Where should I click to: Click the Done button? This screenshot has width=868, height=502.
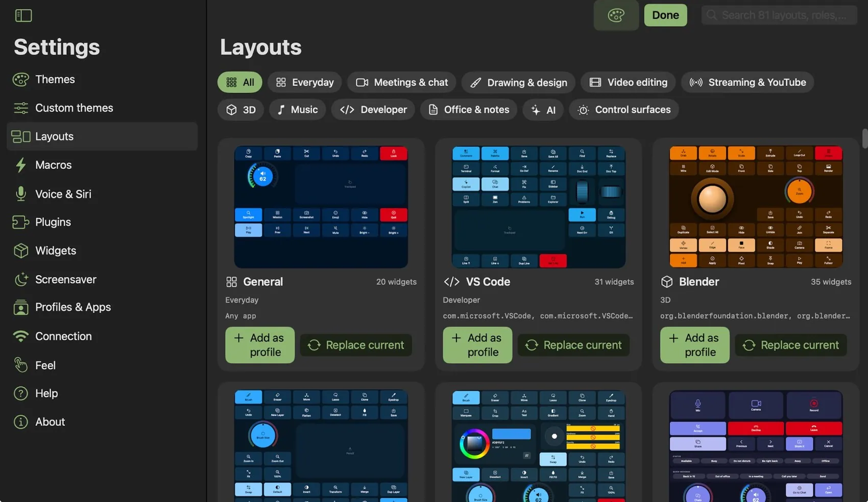point(666,15)
